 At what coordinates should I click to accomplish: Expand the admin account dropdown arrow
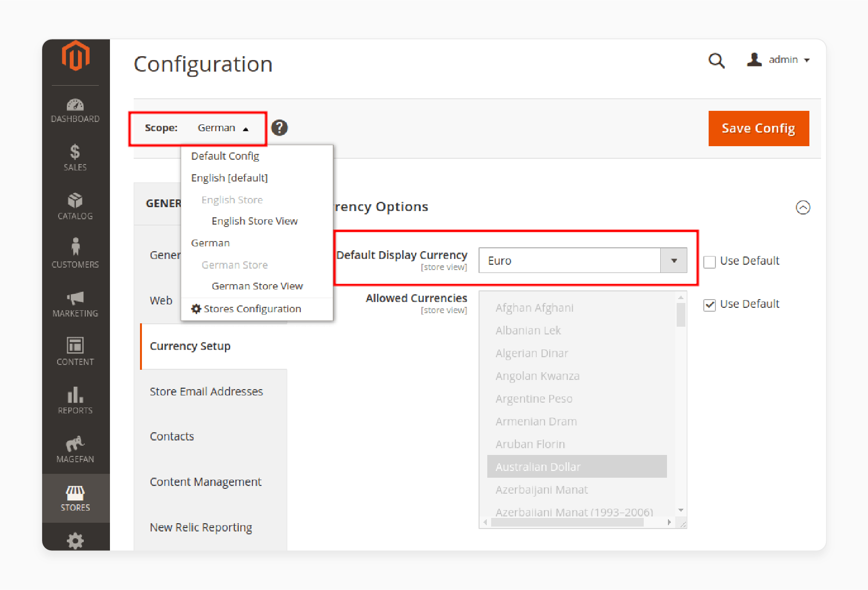[807, 61]
